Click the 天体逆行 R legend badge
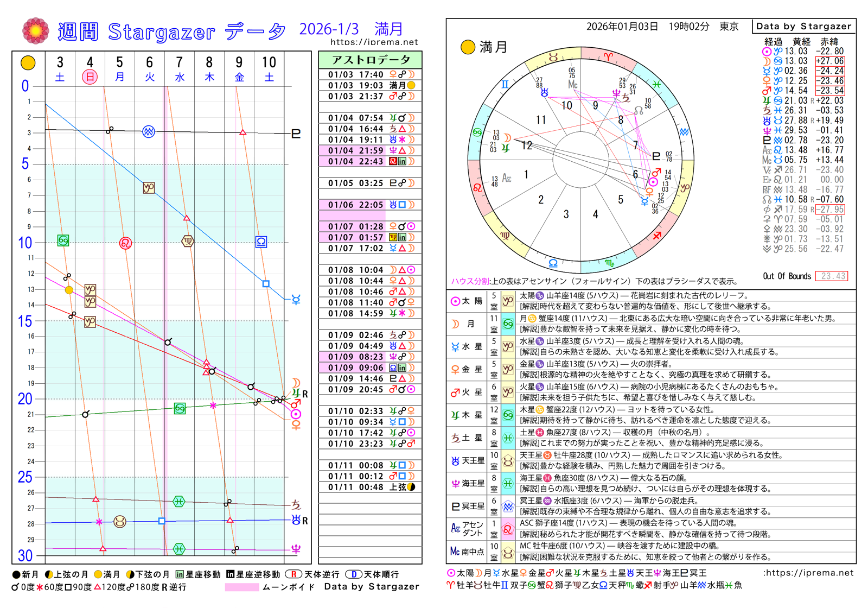The width and height of the screenshot is (868, 608). tap(293, 574)
